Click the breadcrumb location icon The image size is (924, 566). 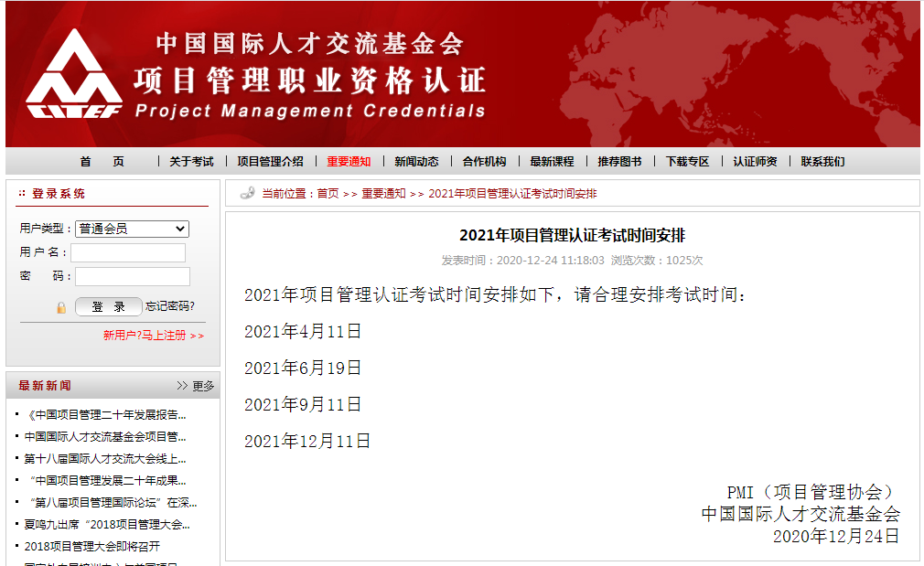click(248, 193)
